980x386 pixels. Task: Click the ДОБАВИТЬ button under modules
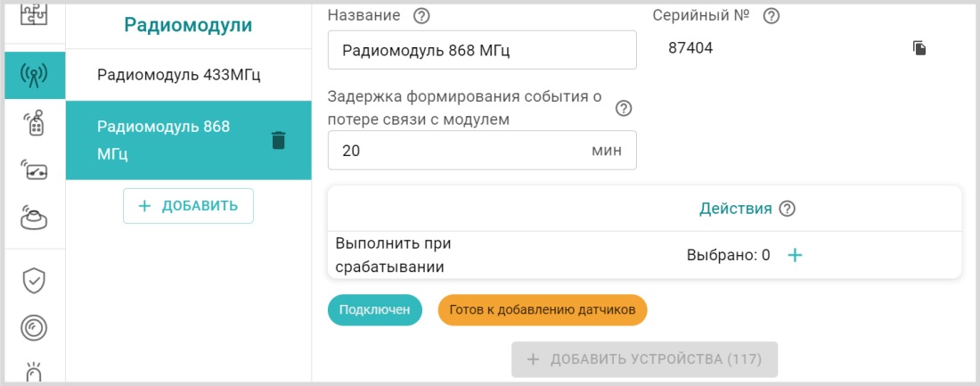188,206
